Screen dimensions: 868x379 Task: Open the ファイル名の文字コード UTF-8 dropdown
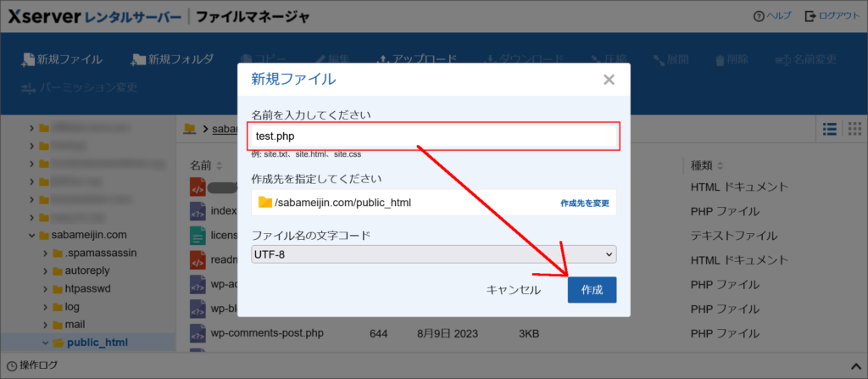click(433, 254)
